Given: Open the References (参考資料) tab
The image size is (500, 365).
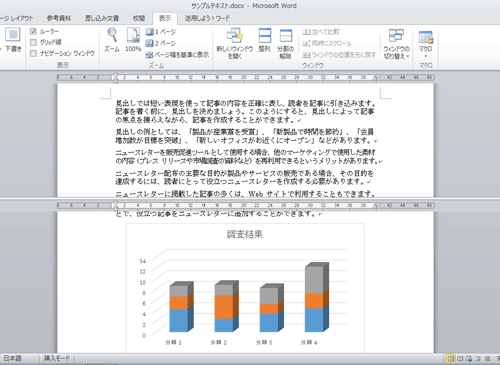Looking at the screenshot, I should point(59,18).
